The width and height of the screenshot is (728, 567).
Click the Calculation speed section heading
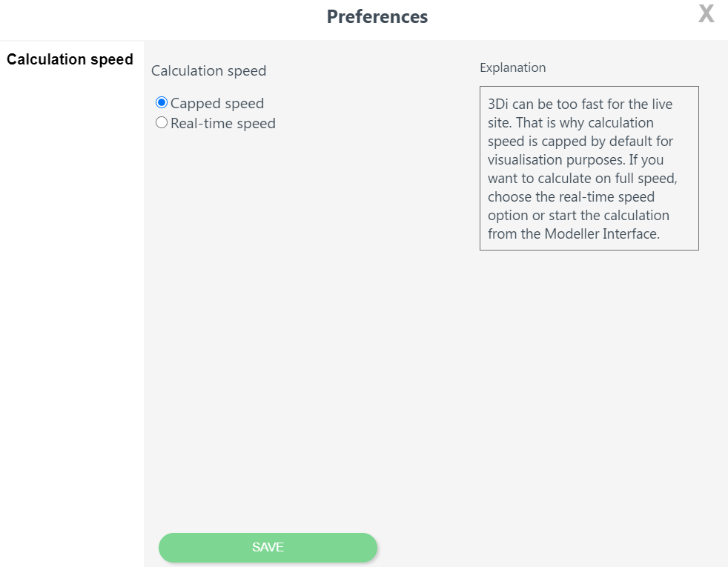[208, 70]
